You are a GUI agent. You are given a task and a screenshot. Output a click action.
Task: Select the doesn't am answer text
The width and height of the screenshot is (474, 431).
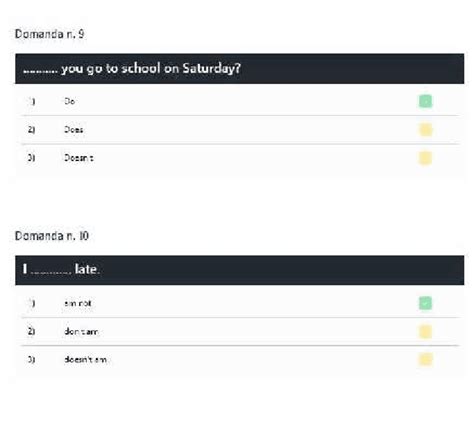click(85, 359)
